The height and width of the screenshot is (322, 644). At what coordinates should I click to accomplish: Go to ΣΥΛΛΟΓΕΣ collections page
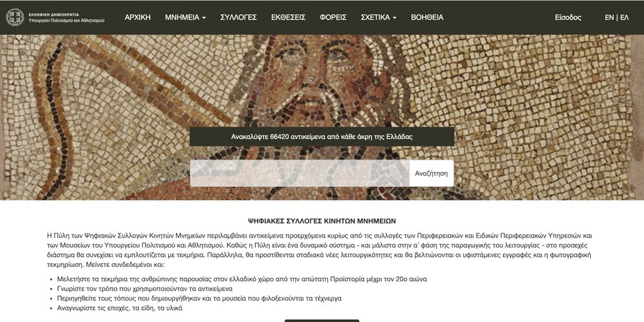tap(239, 18)
